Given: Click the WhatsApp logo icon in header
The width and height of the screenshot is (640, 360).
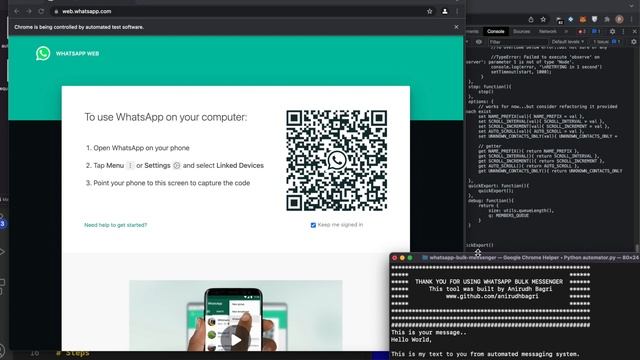Looking at the screenshot, I should click(43, 53).
